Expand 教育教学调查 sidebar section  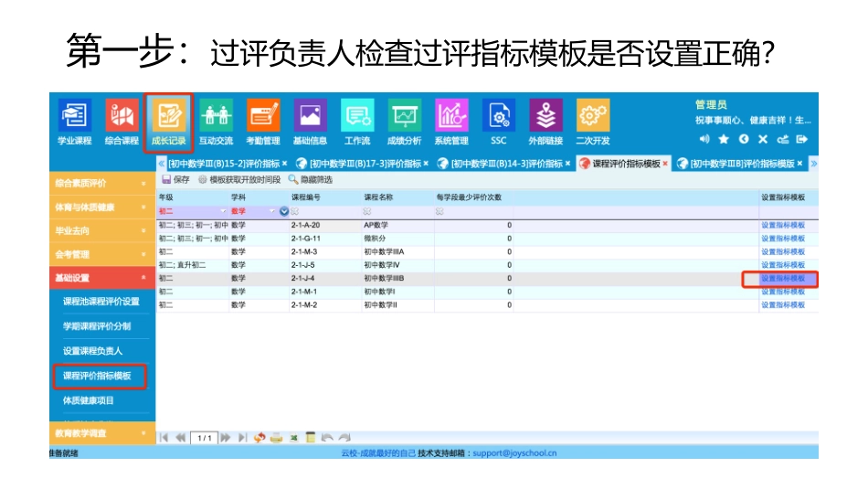[101, 433]
